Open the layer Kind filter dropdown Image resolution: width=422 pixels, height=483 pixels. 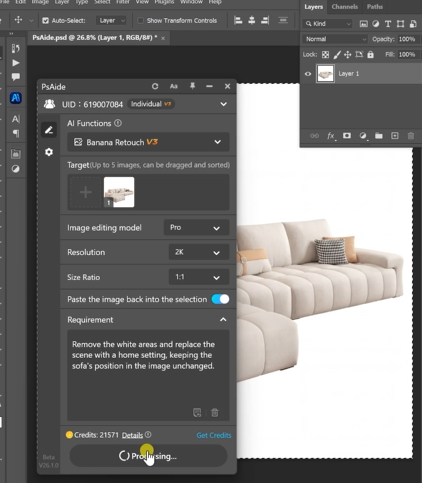click(328, 24)
